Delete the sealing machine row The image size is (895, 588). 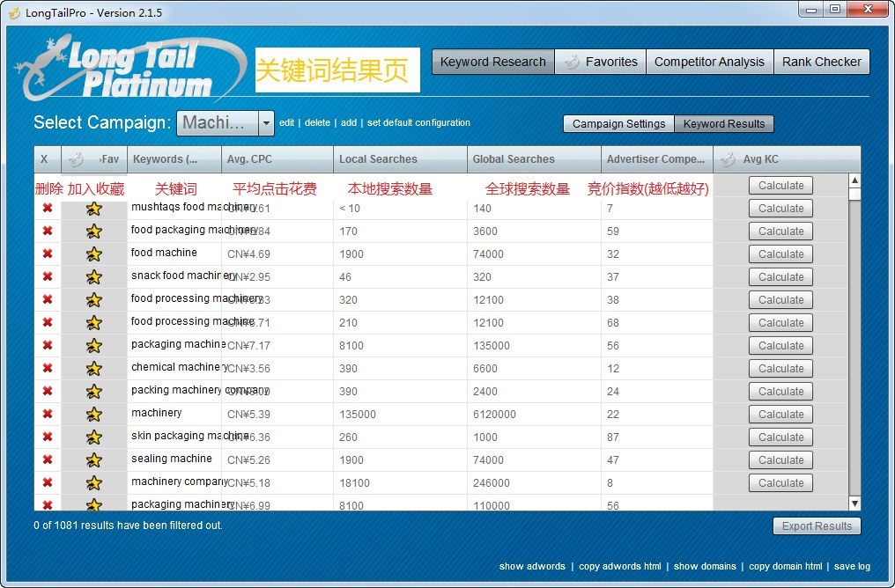[48, 459]
